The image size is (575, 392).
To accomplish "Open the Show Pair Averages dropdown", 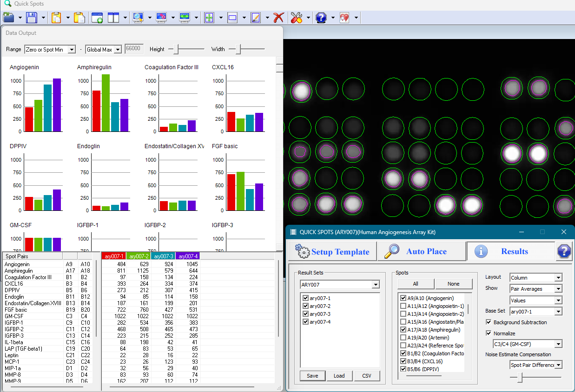I will pyautogui.click(x=558, y=289).
